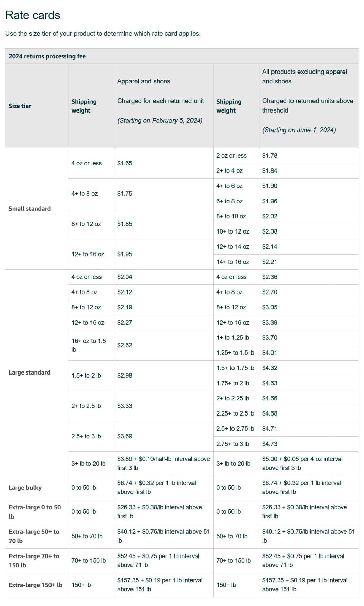Click the Size tier column header
The image size is (364, 606).
[x=20, y=106]
